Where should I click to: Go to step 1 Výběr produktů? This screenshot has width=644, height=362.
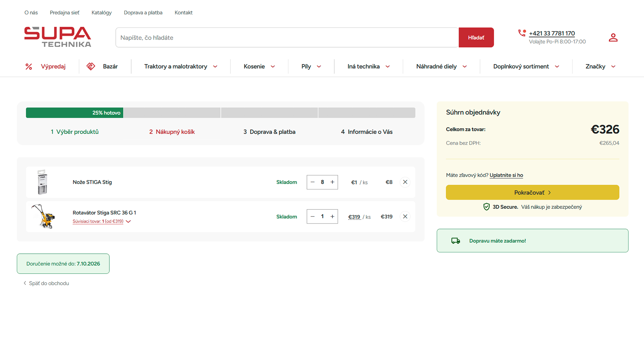pos(75,132)
